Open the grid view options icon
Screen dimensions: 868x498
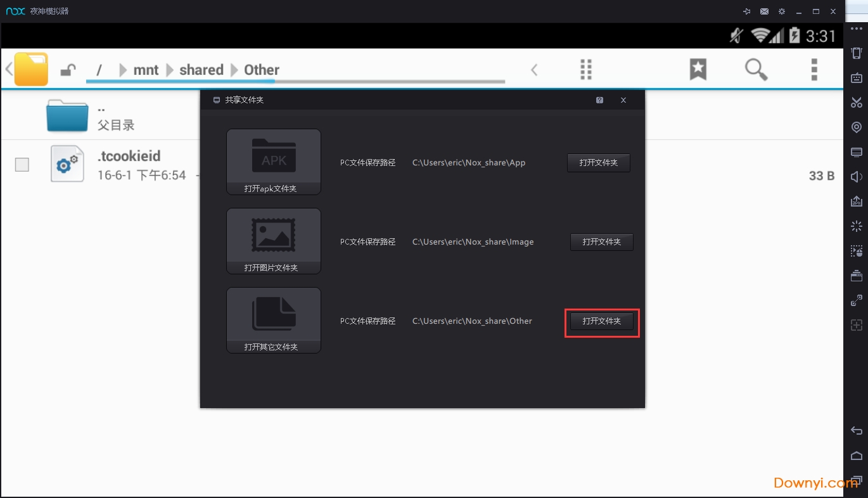[586, 69]
